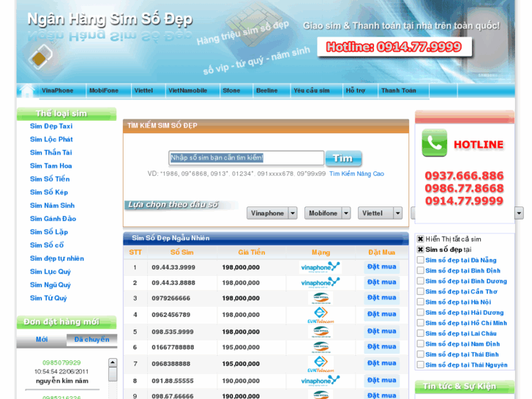532x399 pixels.
Task: Open 'Sim Tam Hoa' category
Action: tap(51, 166)
